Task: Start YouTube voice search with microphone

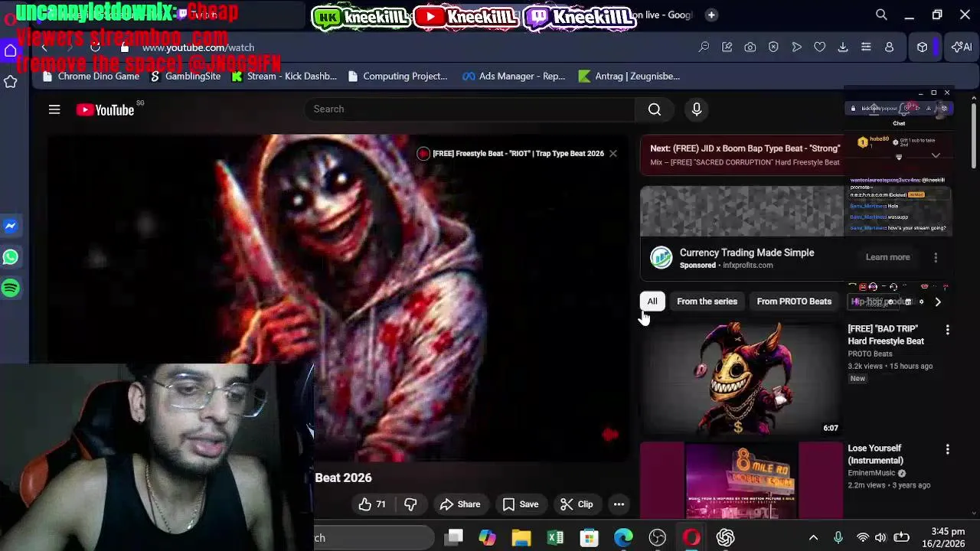Action: [x=697, y=109]
